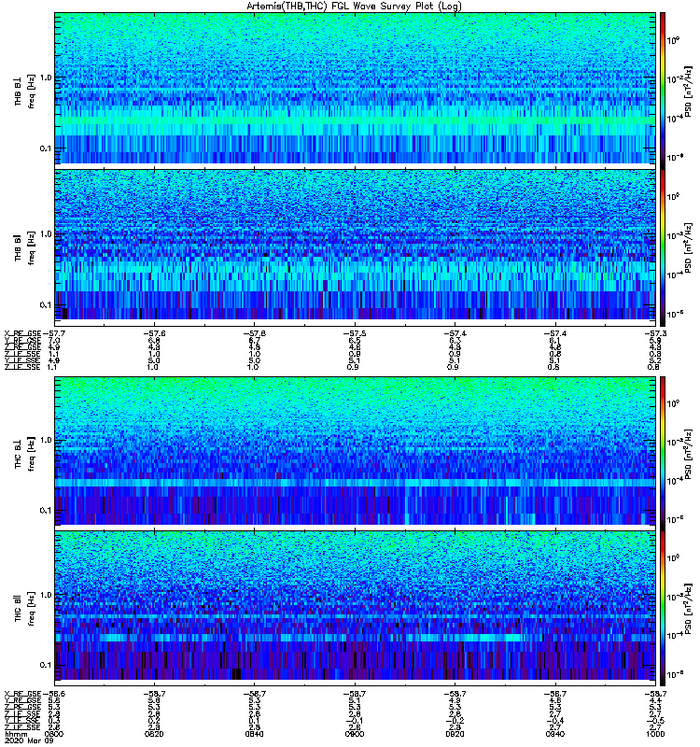Viewport: 700px width, 747px height.
Task: Click the 0940 time label
Action: (555, 734)
